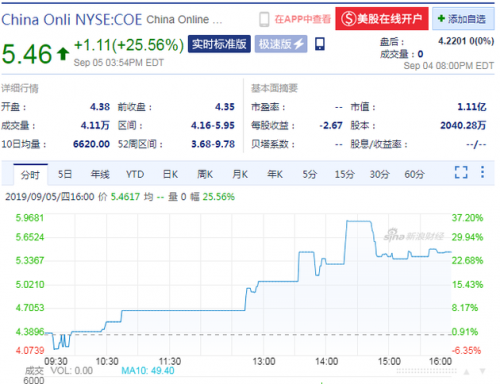This screenshot has height=384, width=500.
Task: Click the 股本 value 2040.28万
Action: [x=463, y=125]
